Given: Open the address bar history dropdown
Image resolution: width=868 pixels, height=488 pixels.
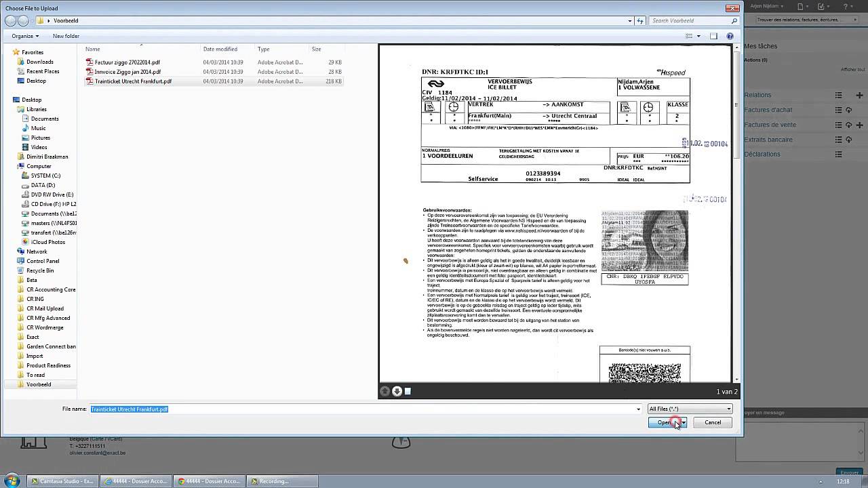Looking at the screenshot, I should [630, 21].
